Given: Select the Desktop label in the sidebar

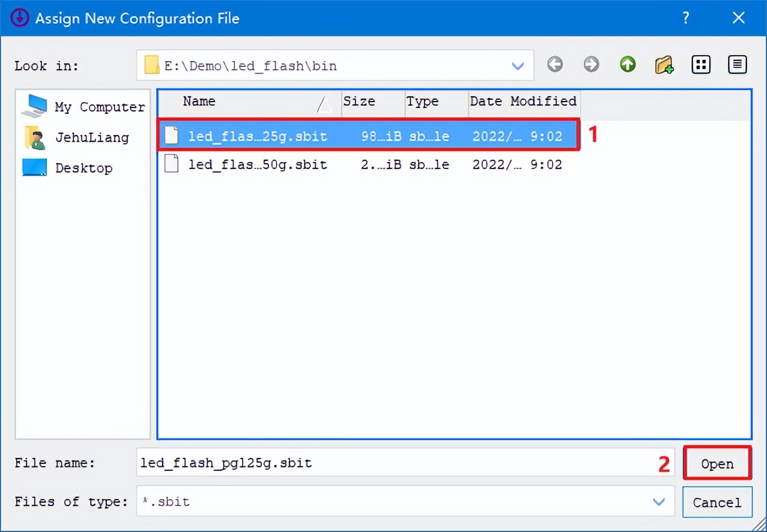Looking at the screenshot, I should click(x=83, y=168).
